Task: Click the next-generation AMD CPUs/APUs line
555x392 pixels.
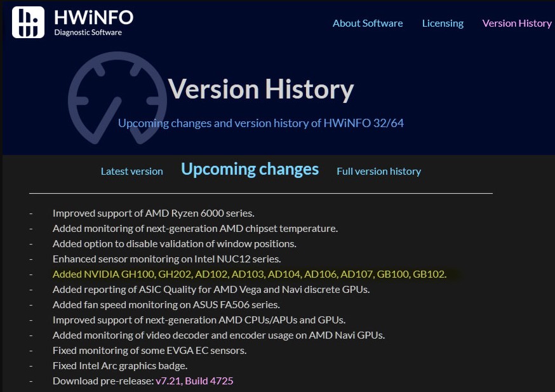Action: tap(199, 320)
